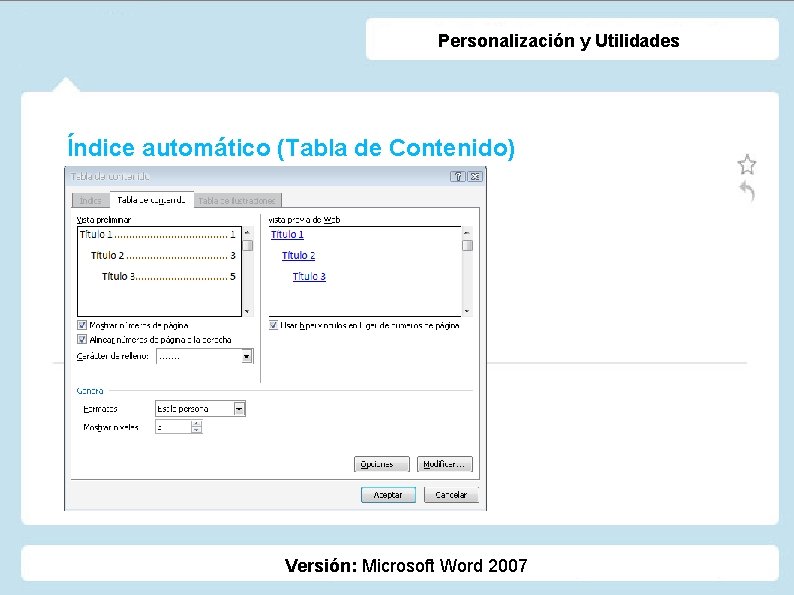Toggle Usar hipervínculos en lugar de números

(x=273, y=325)
